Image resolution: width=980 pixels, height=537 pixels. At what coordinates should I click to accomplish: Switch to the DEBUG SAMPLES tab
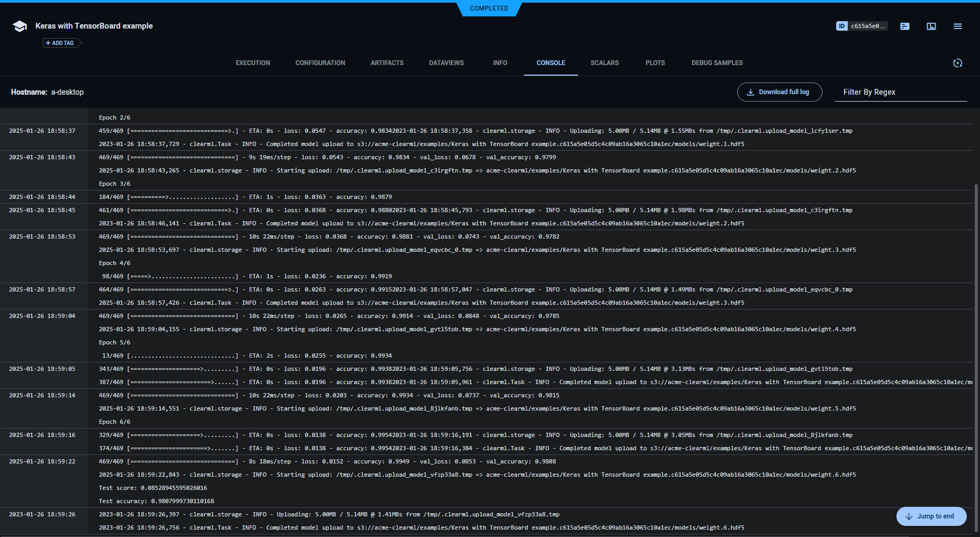[x=717, y=62]
